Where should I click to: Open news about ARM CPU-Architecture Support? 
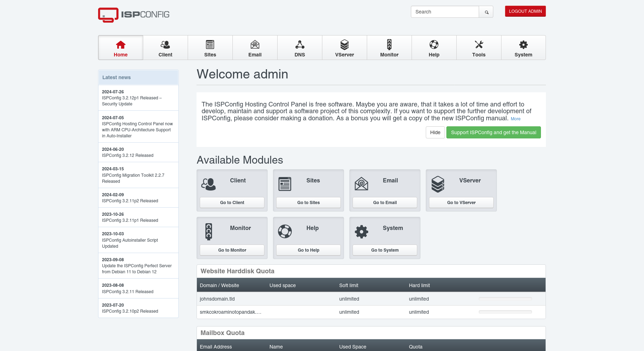(138, 127)
